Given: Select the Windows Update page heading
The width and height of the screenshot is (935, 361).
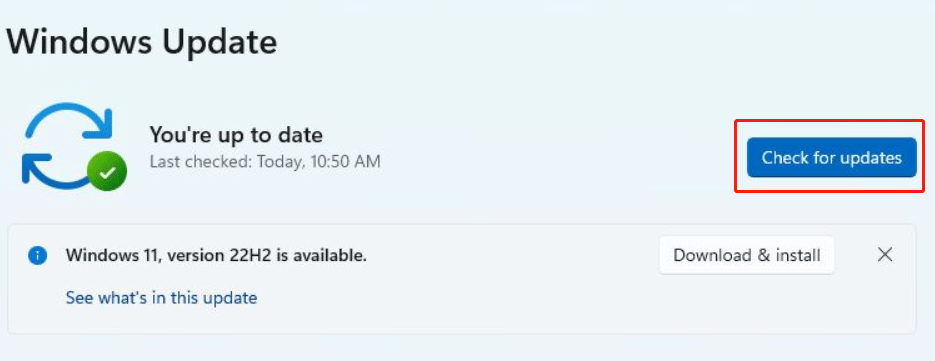Looking at the screenshot, I should click(x=142, y=42).
